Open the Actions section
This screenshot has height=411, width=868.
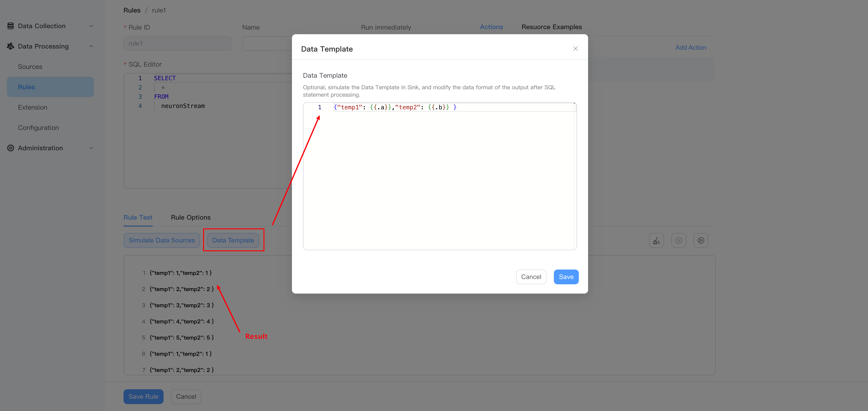pyautogui.click(x=491, y=27)
